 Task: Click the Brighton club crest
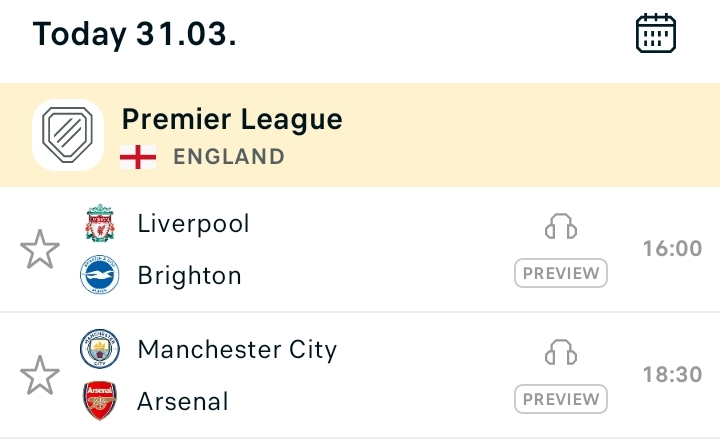(100, 275)
